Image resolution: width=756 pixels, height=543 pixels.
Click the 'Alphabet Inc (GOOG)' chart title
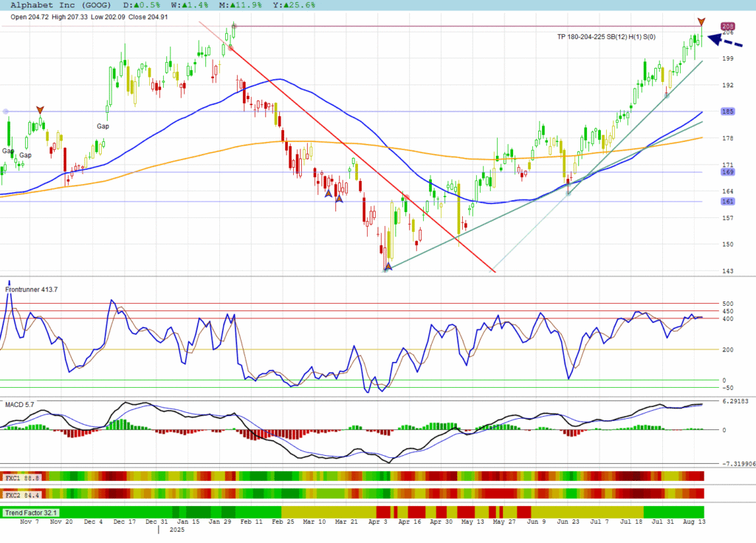61,5
